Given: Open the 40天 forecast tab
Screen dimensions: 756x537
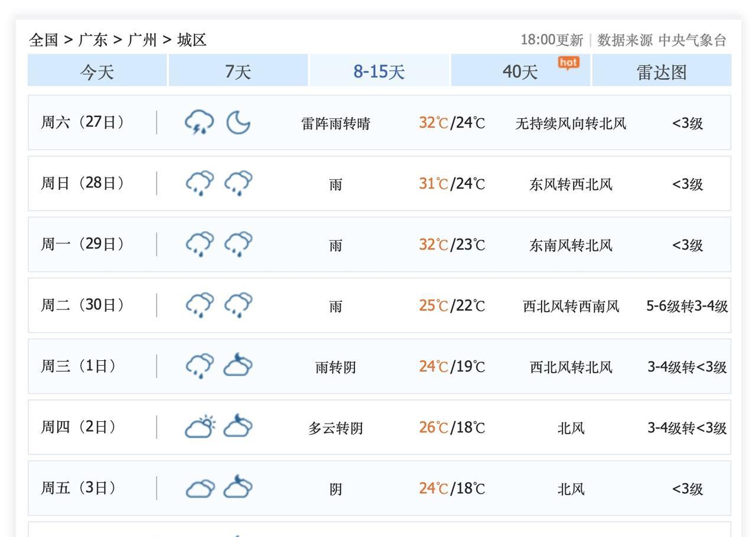Looking at the screenshot, I should tap(520, 71).
